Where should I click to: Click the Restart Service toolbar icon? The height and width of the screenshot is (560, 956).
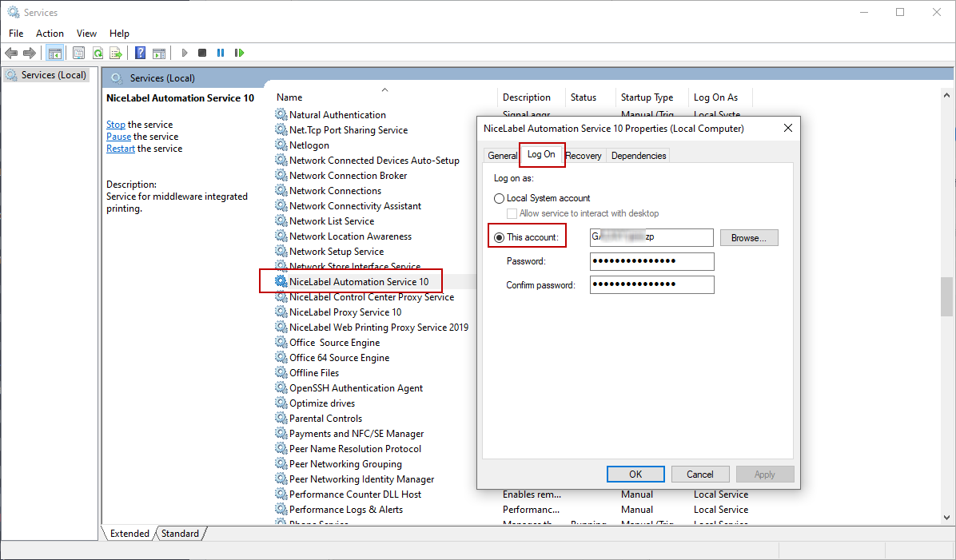(x=239, y=54)
